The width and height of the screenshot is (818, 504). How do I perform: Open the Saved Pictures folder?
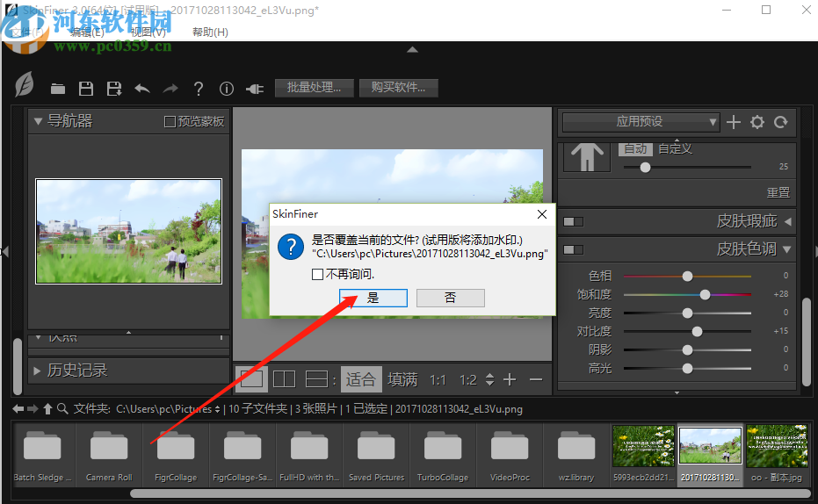376,455
